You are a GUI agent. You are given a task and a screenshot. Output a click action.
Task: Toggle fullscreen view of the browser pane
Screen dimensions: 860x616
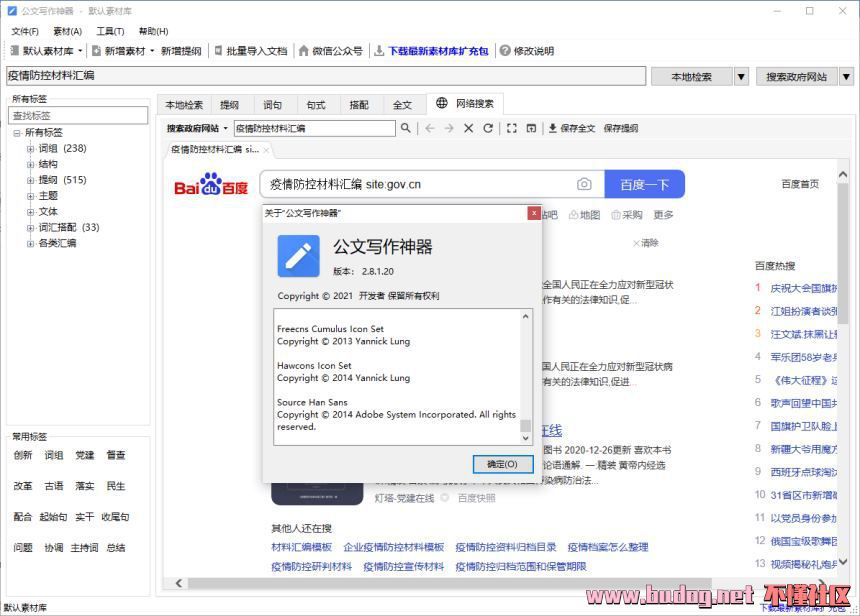click(x=512, y=128)
